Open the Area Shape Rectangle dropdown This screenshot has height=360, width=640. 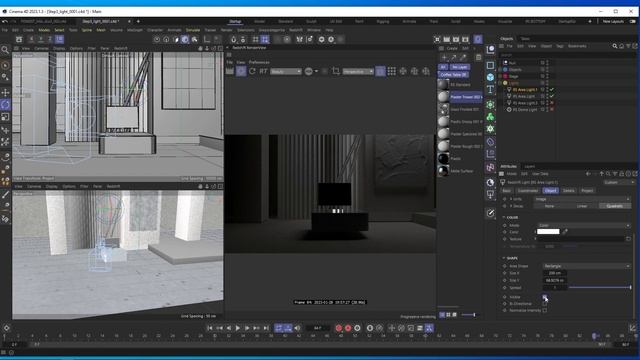pos(587,266)
